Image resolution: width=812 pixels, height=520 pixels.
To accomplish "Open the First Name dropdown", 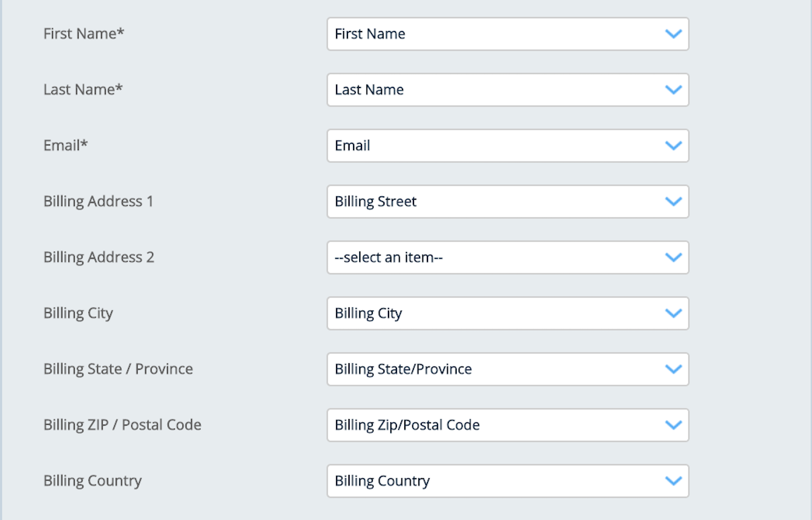I will pos(507,34).
